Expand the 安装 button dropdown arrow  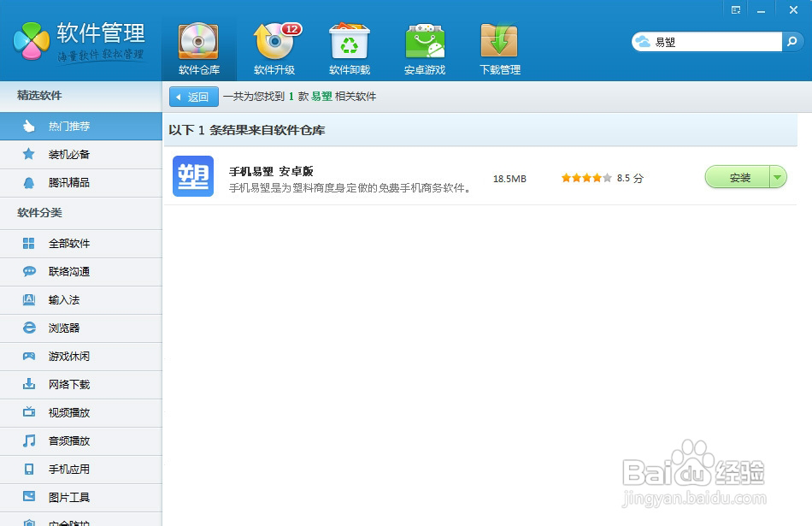point(778,177)
